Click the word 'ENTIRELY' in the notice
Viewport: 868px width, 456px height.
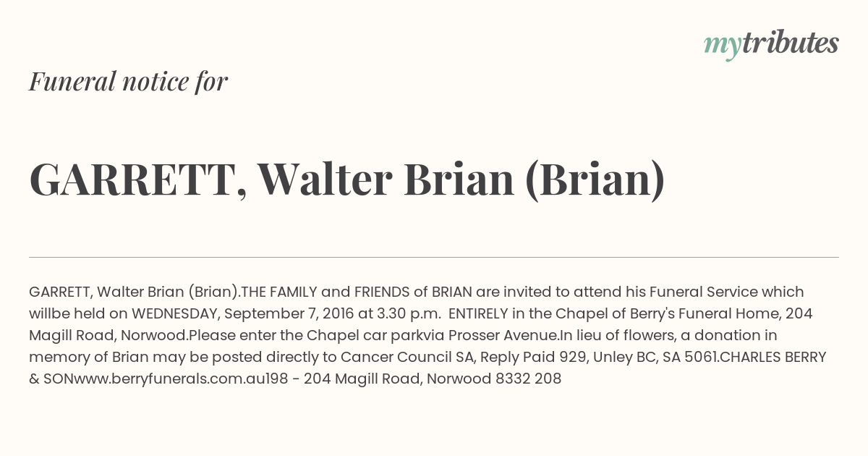click(x=479, y=314)
